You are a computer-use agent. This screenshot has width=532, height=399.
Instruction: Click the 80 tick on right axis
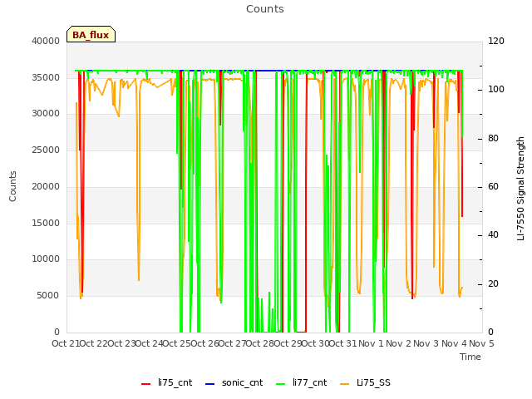(x=493, y=138)
